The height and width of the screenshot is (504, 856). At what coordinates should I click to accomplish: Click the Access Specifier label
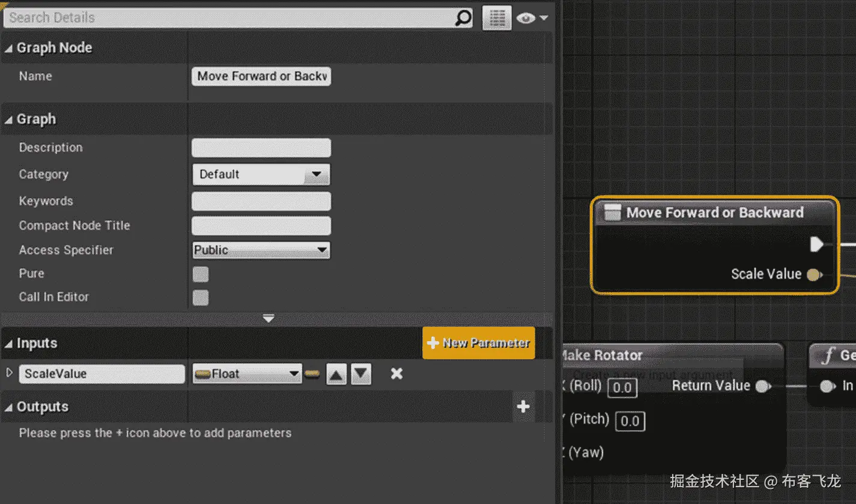[66, 250]
